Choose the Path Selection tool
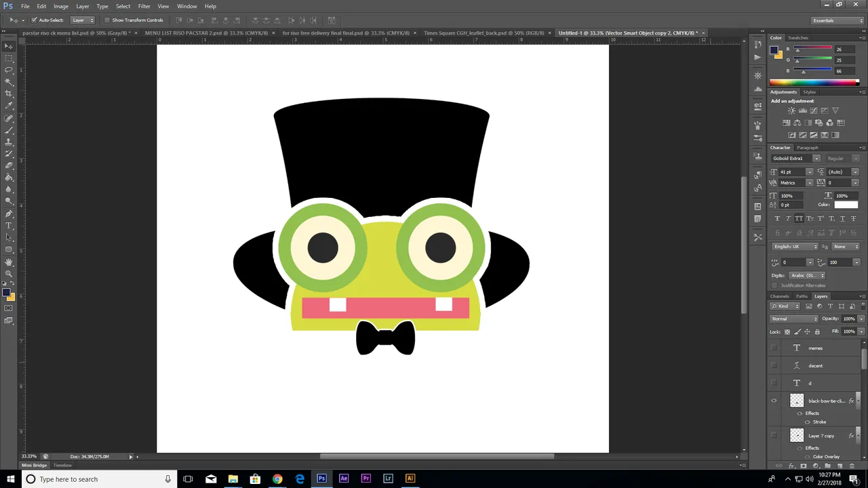The image size is (868, 488). [9, 237]
